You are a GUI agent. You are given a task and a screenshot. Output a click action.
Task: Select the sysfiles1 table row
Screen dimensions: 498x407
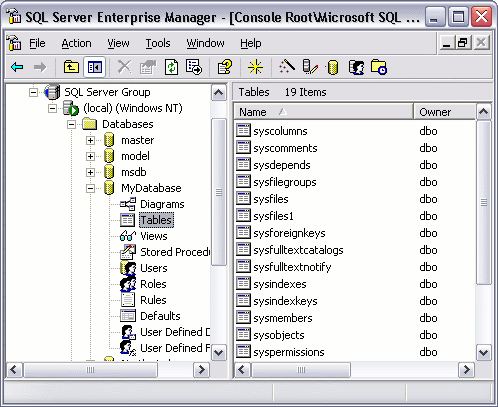(273, 216)
